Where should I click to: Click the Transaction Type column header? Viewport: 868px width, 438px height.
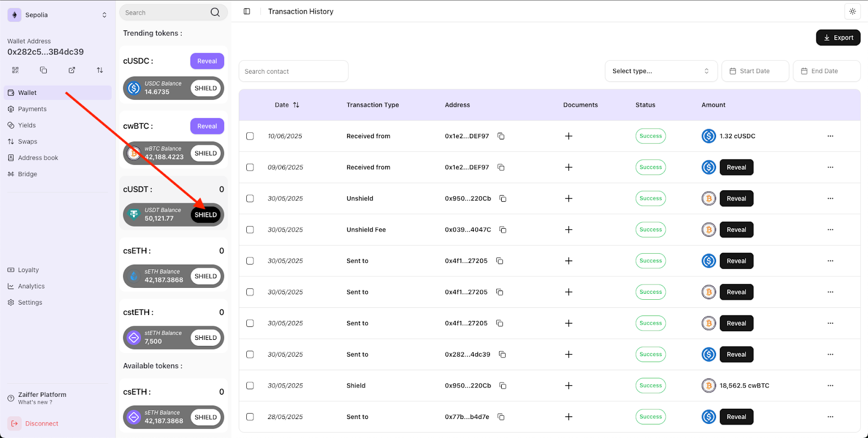point(373,105)
